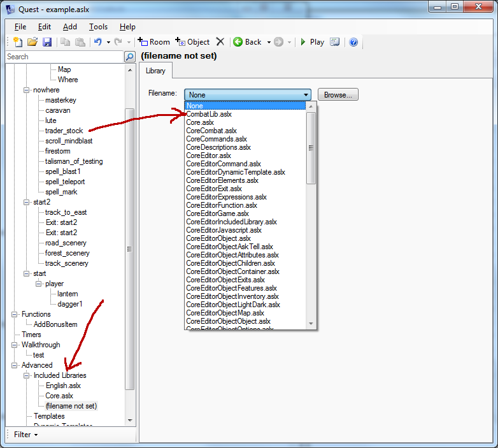
Task: Click into the Search text field
Action: point(64,57)
